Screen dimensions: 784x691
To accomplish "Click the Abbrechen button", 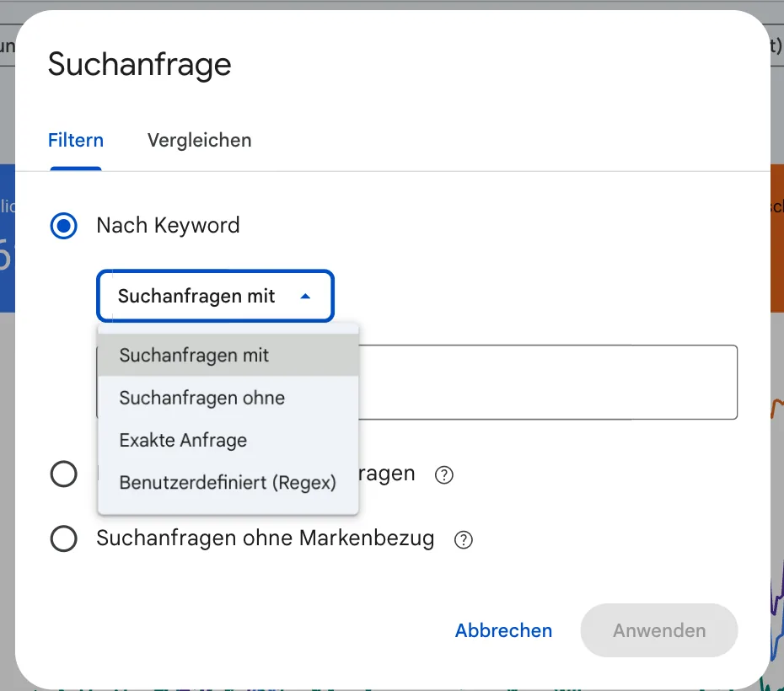I will (503, 630).
